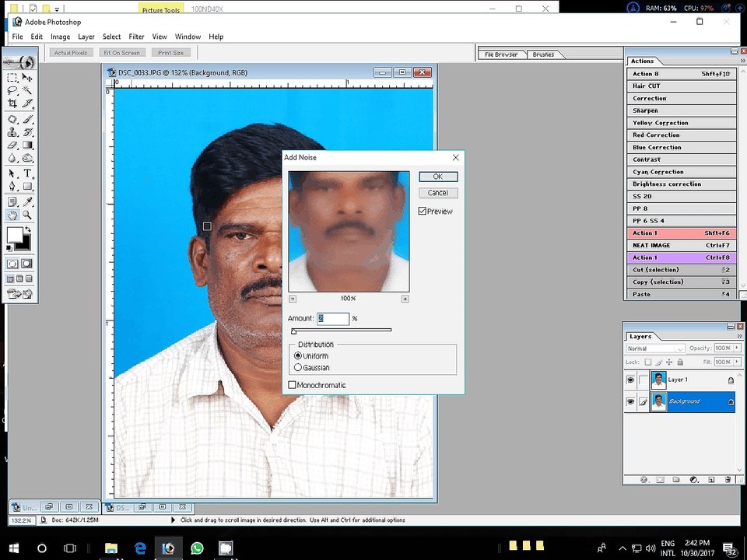The image size is (747, 560).
Task: Select the Eraser tool
Action: (x=12, y=145)
